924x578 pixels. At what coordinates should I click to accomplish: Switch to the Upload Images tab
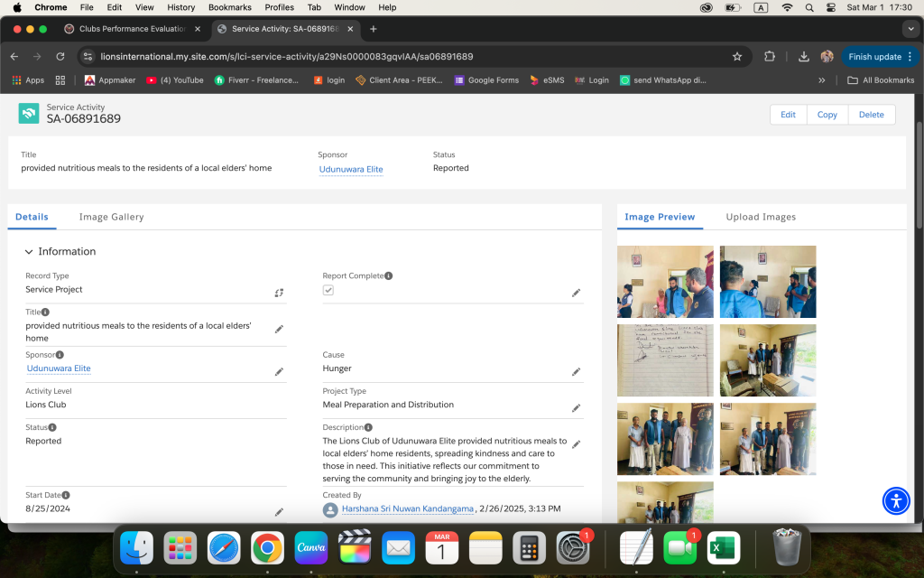point(761,217)
